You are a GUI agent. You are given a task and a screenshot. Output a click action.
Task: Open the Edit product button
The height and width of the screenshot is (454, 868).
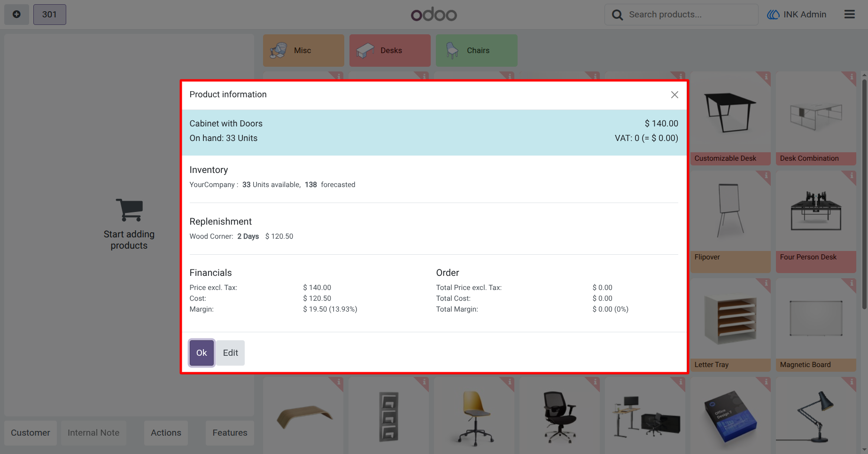tap(230, 353)
